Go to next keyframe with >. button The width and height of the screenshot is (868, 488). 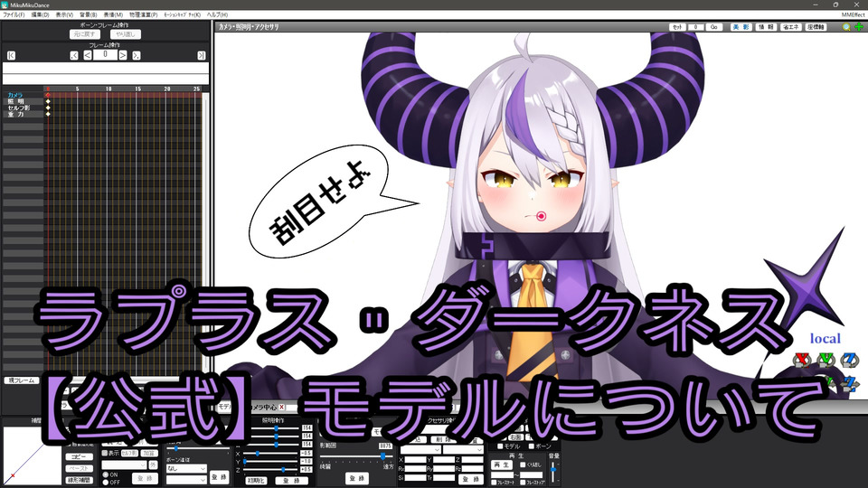click(x=137, y=55)
